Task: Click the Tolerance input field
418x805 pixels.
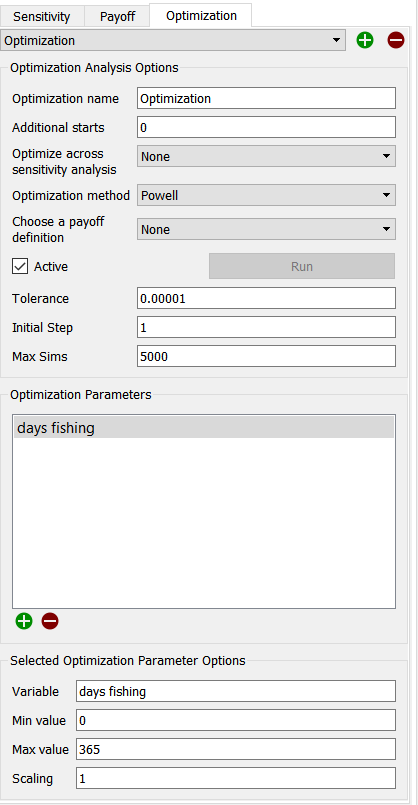Action: click(x=267, y=298)
